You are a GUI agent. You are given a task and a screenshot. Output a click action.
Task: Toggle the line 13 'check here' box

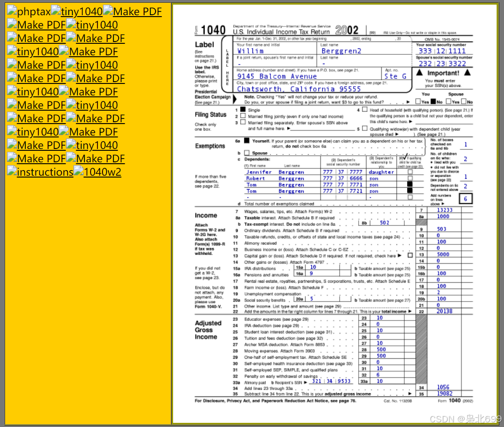[410, 255]
